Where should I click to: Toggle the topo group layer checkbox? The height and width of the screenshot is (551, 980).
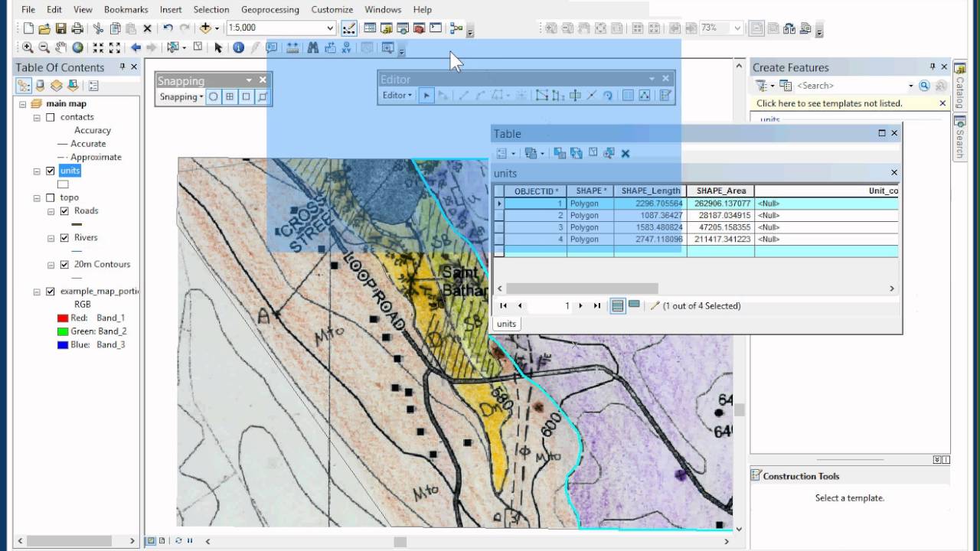click(51, 197)
